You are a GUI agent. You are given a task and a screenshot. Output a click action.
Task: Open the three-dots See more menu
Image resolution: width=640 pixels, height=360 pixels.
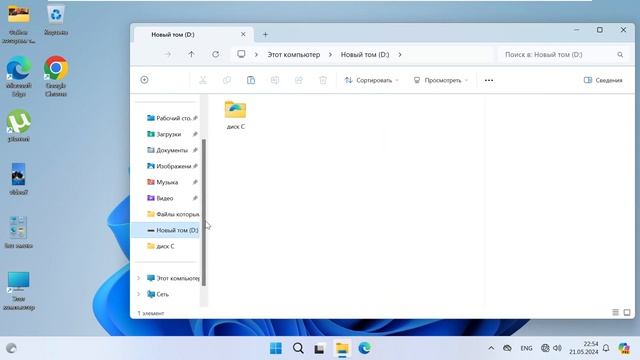(489, 80)
